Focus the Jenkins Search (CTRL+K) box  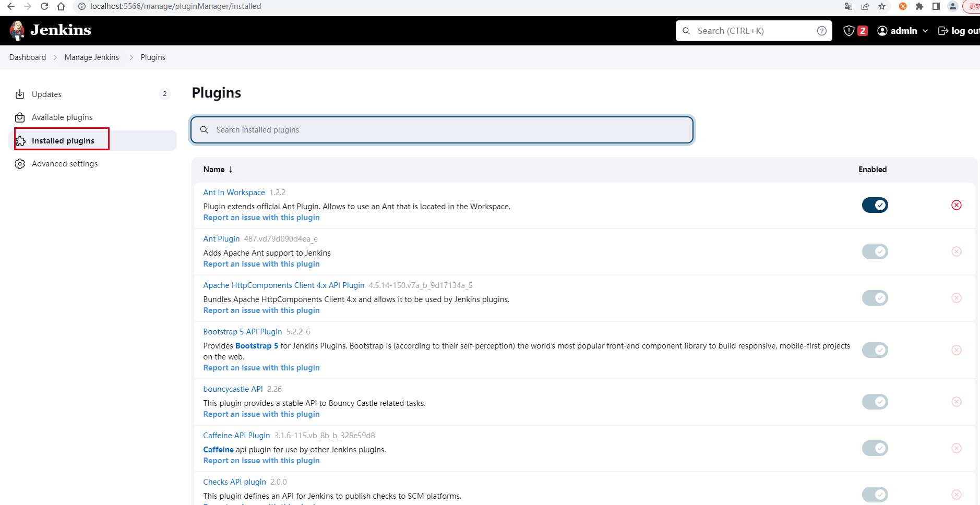[x=754, y=31]
